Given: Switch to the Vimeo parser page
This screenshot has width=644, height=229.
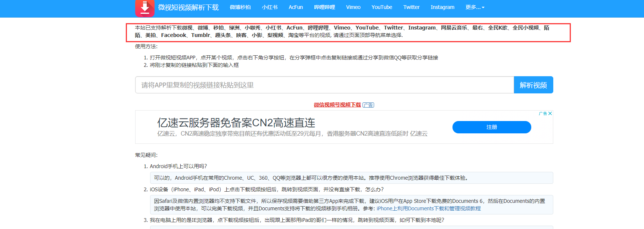Looking at the screenshot, I should 353,7.
